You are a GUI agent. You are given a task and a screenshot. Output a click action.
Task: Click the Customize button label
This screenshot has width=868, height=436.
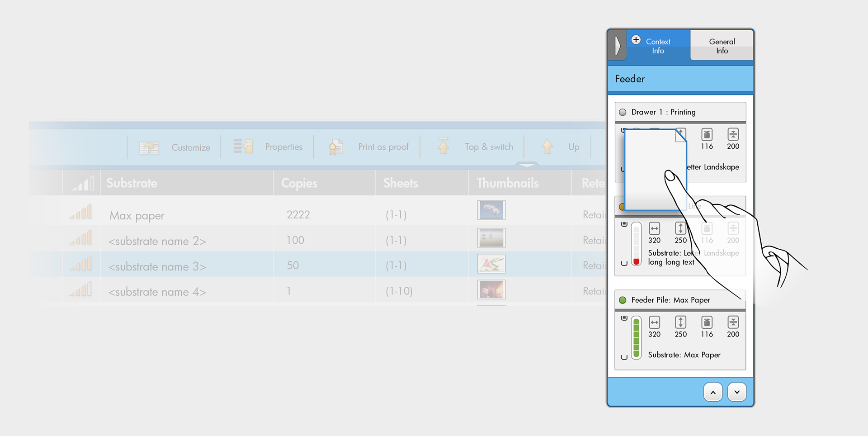[x=191, y=148]
